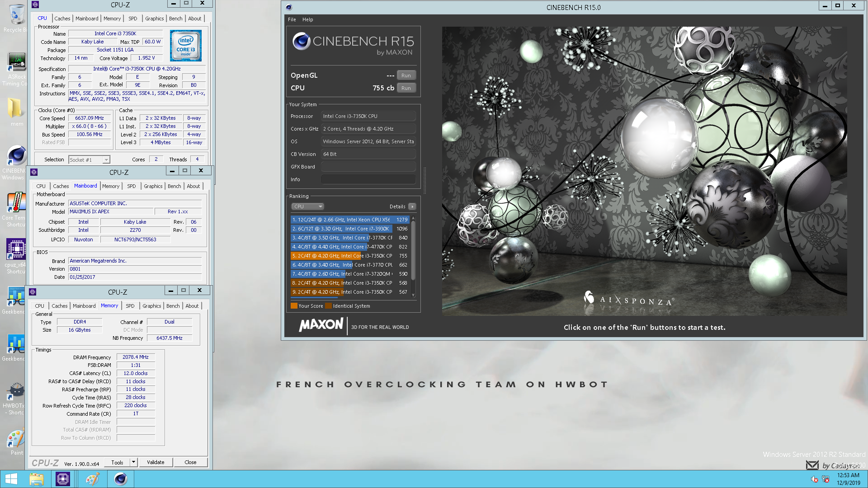Open Graphics tab in Memory CPU-Z window
Image resolution: width=868 pixels, height=488 pixels.
(151, 306)
